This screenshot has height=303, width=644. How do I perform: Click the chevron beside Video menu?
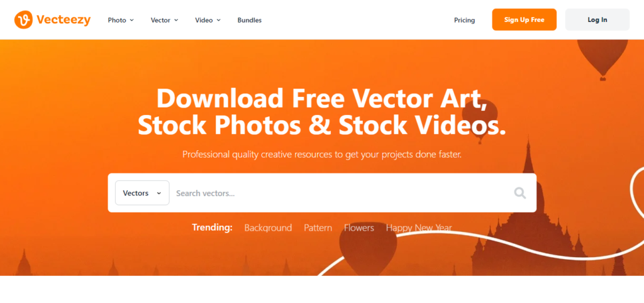pyautogui.click(x=218, y=20)
